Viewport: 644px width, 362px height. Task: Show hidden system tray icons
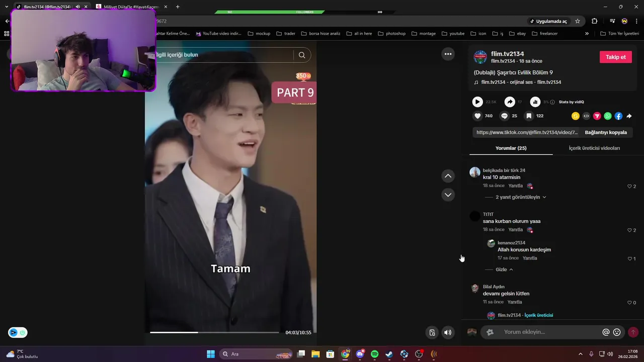[580, 354]
